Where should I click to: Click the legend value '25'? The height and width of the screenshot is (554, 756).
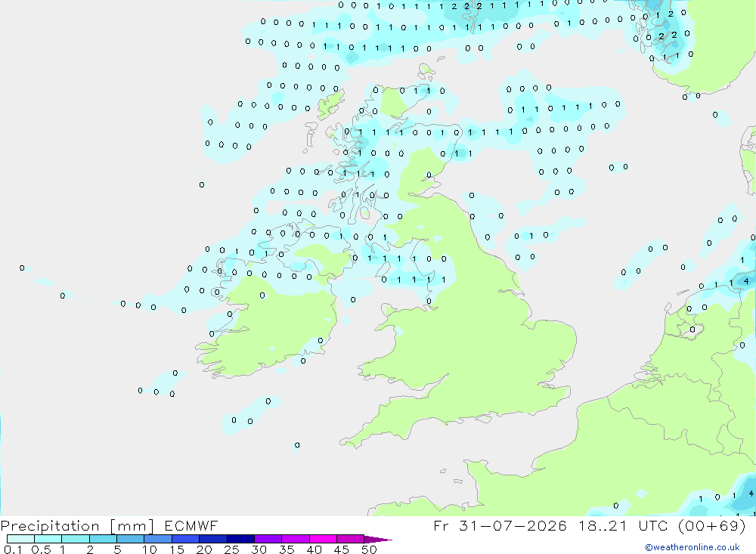click(231, 549)
